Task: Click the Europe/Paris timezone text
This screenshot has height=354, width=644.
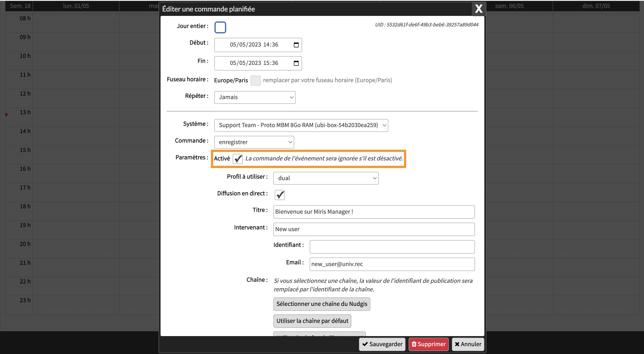Action: (231, 80)
